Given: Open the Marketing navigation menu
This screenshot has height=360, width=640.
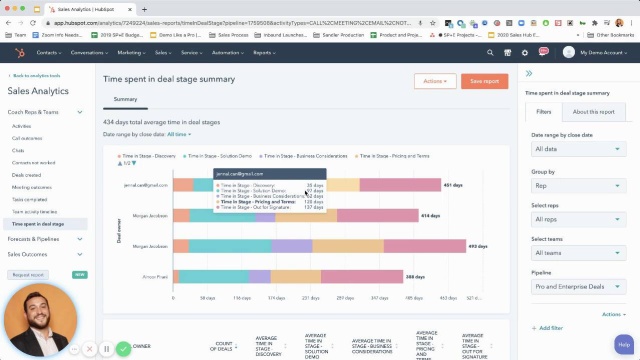Looking at the screenshot, I should pyautogui.click(x=131, y=53).
